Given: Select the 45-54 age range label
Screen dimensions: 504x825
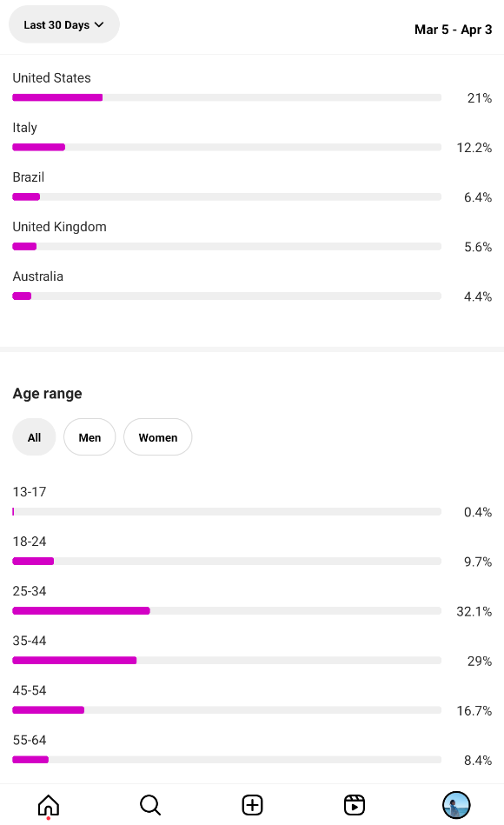Looking at the screenshot, I should click(30, 690).
